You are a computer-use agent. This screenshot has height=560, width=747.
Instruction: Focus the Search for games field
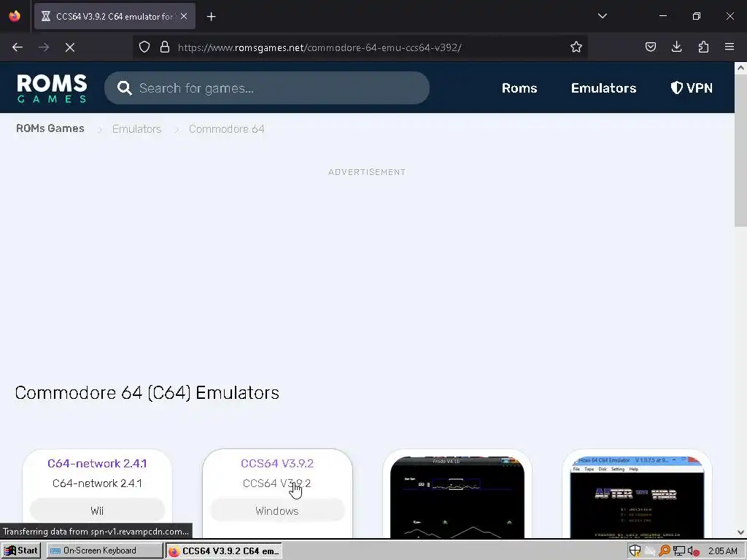coord(267,88)
